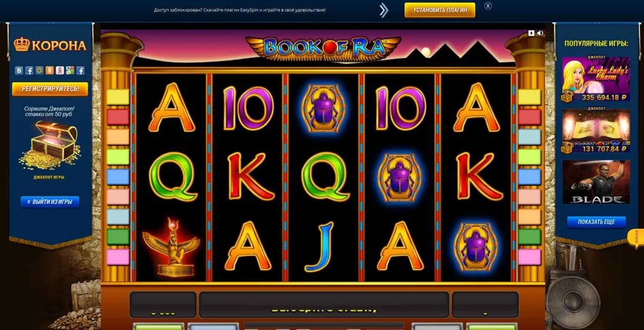Open the orange Online chat tab

636,238
